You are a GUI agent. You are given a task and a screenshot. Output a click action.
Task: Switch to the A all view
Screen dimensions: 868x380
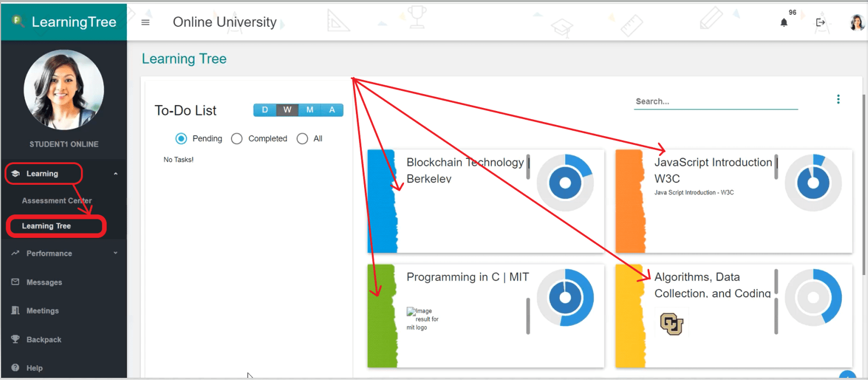(332, 110)
